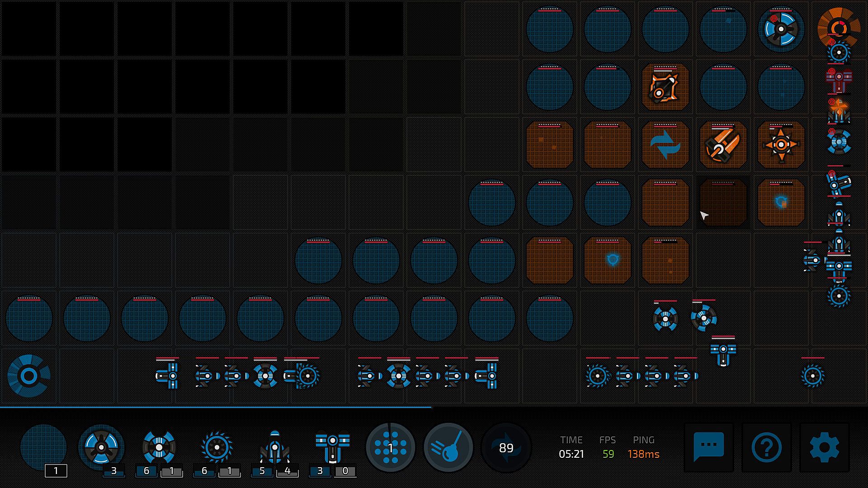
Task: Click the dark hovered orange tile
Action: coord(723,203)
